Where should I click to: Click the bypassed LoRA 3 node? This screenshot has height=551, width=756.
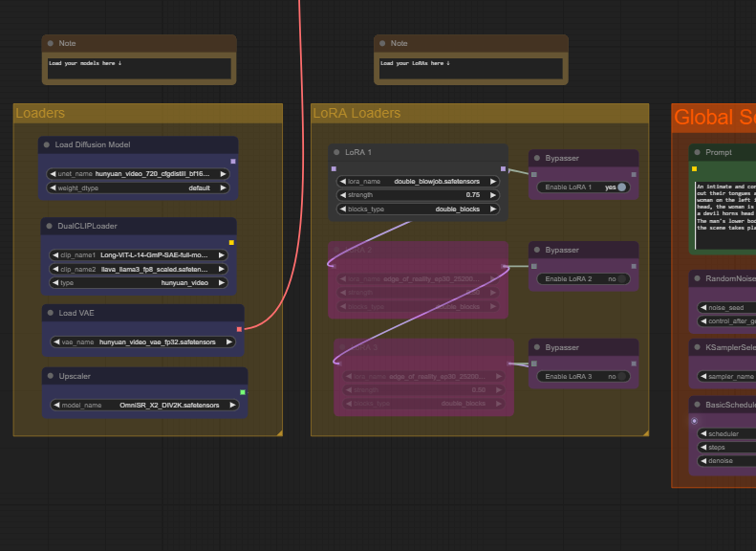pos(423,377)
